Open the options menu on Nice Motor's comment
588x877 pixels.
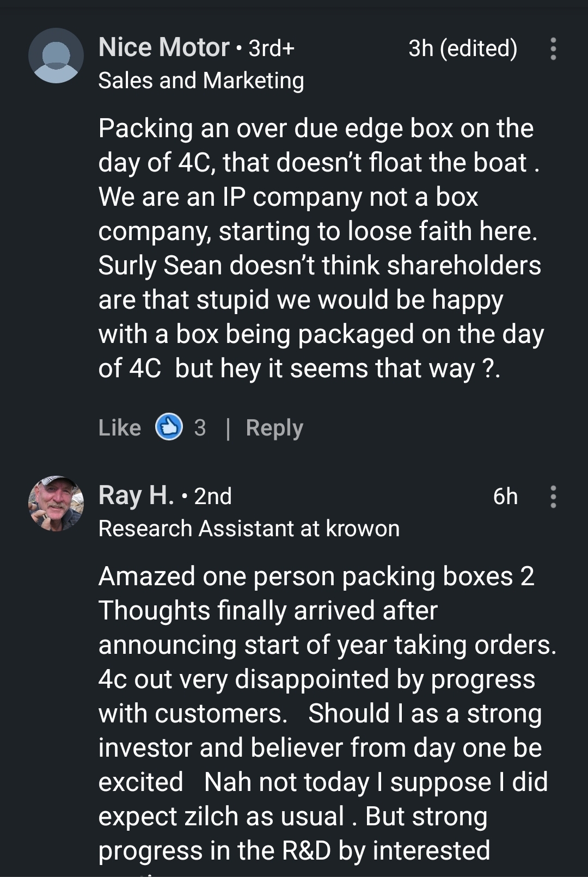553,49
